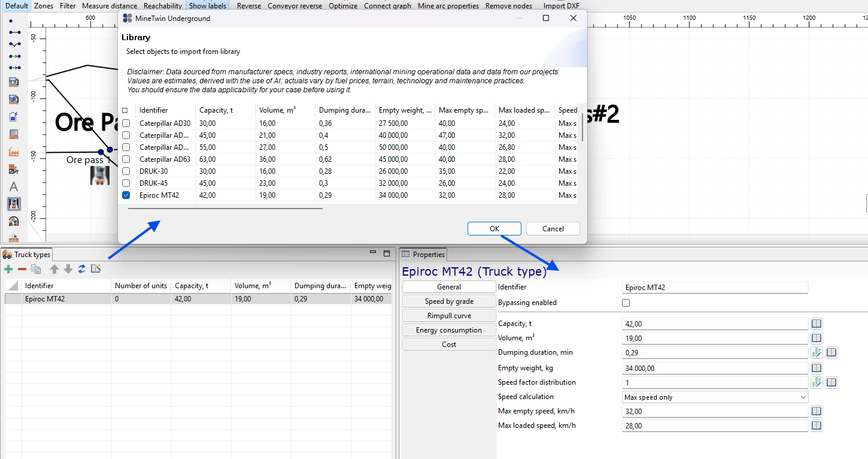Open library book icon next to Max loaded speed

817,425
